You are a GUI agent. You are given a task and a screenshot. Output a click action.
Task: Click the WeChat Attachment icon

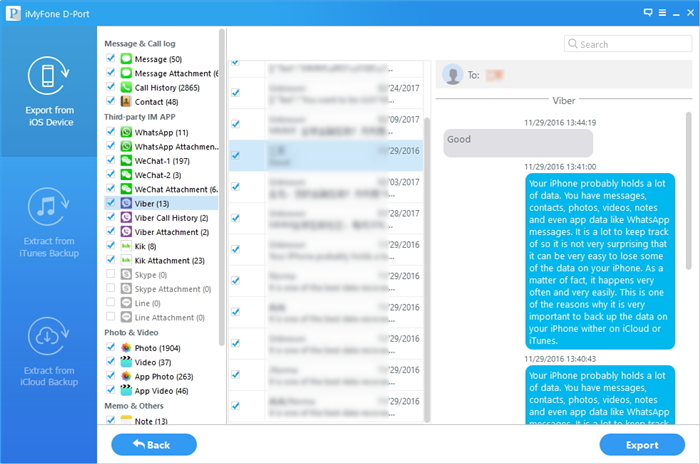tap(126, 189)
